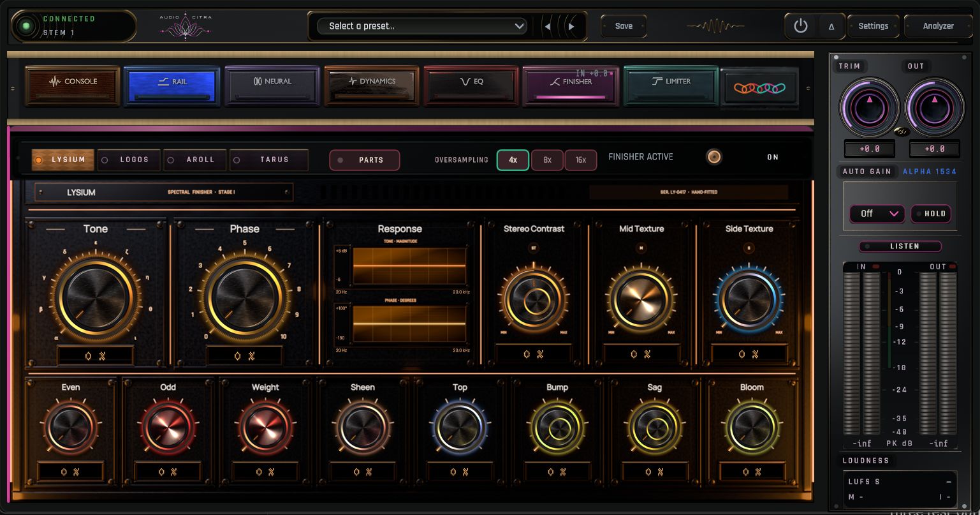The width and height of the screenshot is (980, 515).
Task: Open the Select a preset dropdown
Action: click(422, 26)
